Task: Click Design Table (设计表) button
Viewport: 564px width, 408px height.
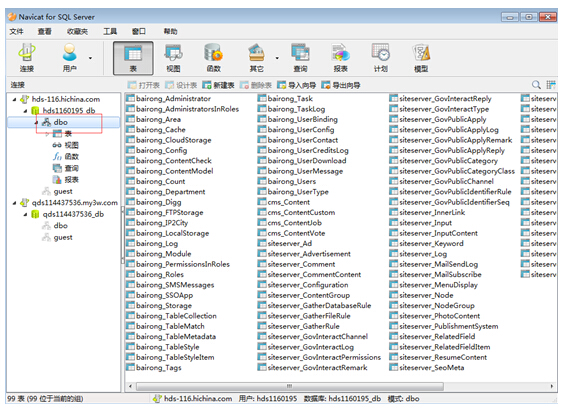Action: click(x=181, y=85)
